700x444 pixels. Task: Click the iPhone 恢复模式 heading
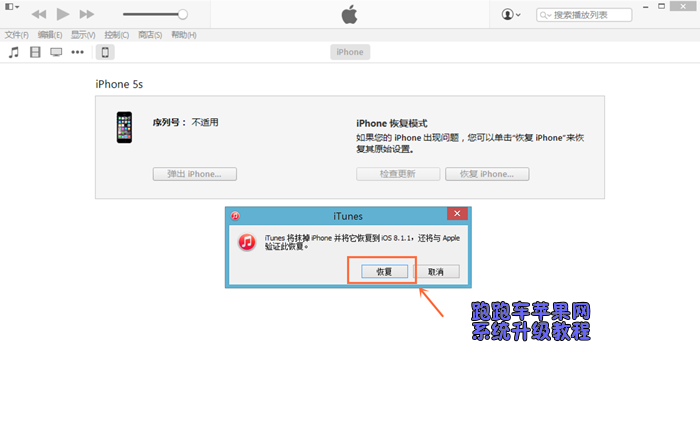(x=392, y=124)
